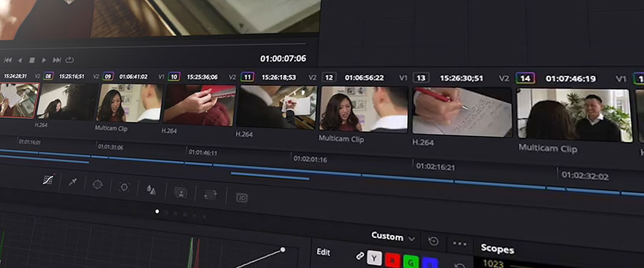The width and height of the screenshot is (644, 268).
Task: Stop viewer playback
Action: pyautogui.click(x=31, y=60)
